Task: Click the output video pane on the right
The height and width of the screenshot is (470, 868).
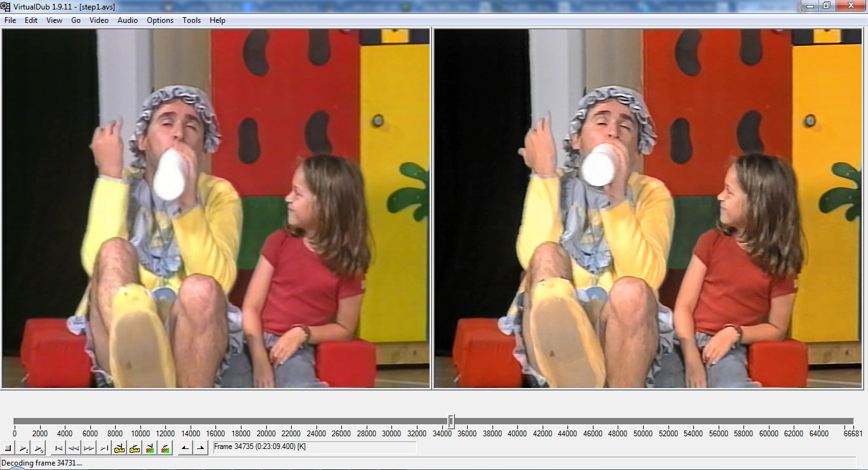Action: click(x=649, y=209)
